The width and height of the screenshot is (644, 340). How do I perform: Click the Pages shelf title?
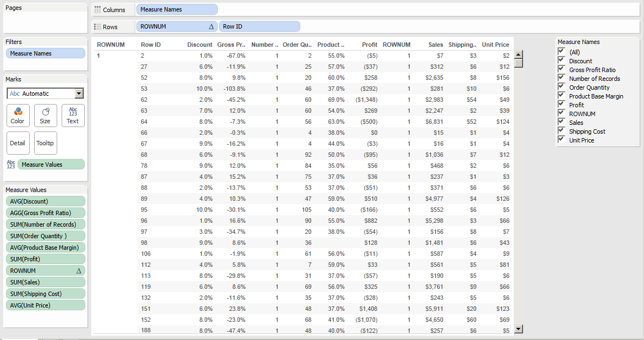14,8
